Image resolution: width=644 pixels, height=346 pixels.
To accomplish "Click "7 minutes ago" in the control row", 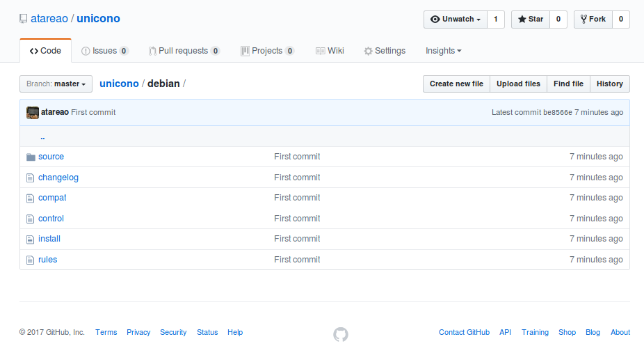I will coord(596,219).
